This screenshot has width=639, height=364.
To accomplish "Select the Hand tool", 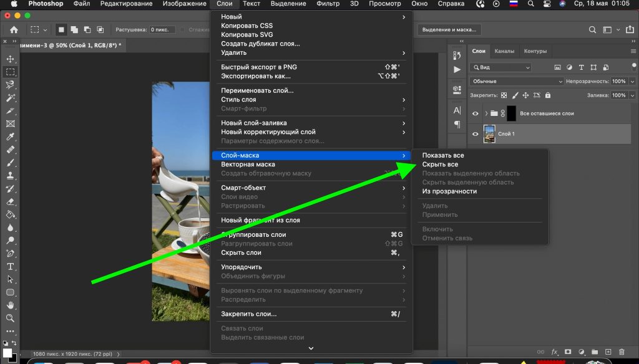I will [x=10, y=305].
